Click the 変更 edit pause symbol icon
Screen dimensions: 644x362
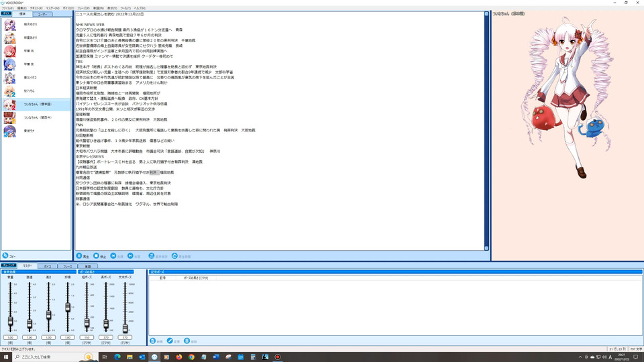pyautogui.click(x=170, y=341)
